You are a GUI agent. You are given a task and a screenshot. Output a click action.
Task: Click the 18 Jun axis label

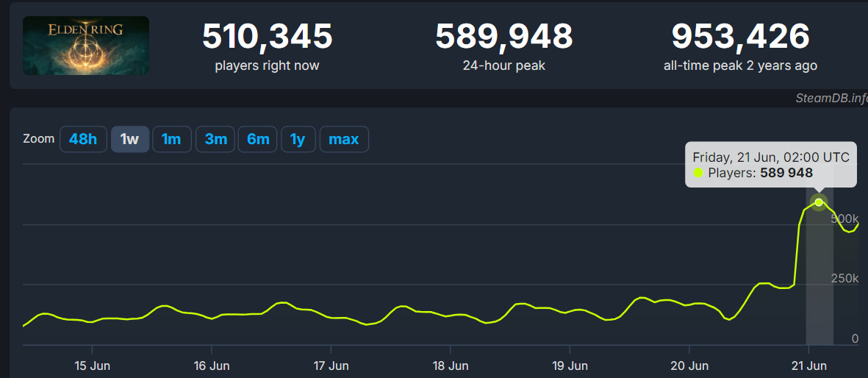pyautogui.click(x=450, y=365)
